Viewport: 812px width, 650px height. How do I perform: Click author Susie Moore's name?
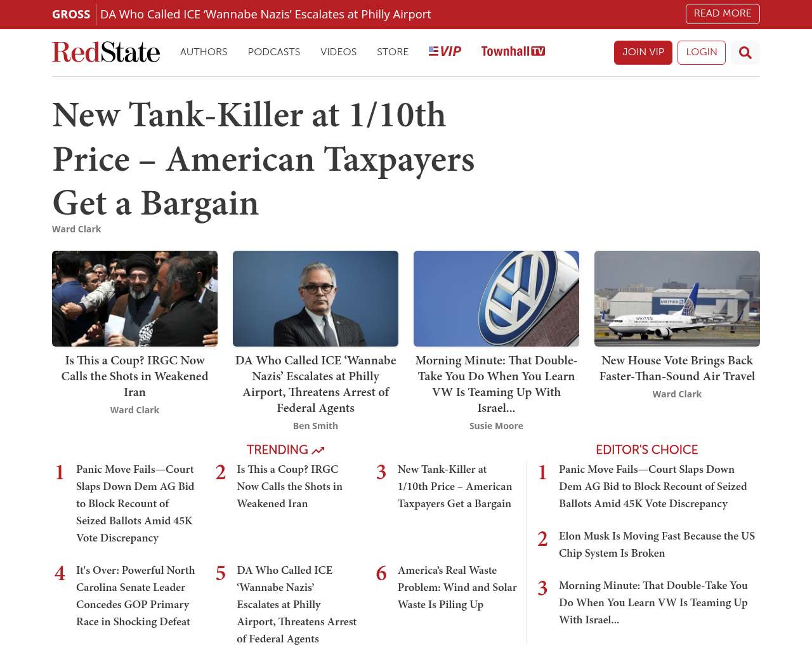click(x=496, y=426)
